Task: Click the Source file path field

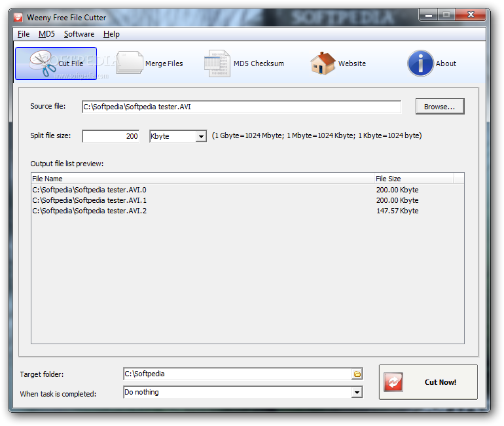Action: 242,107
